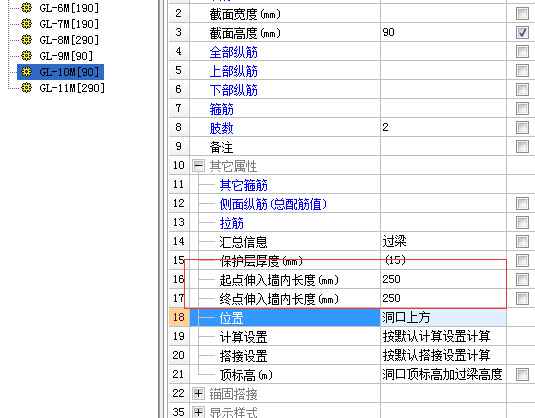Click the 箍筋 property label
This screenshot has width=535, height=418.
(221, 109)
